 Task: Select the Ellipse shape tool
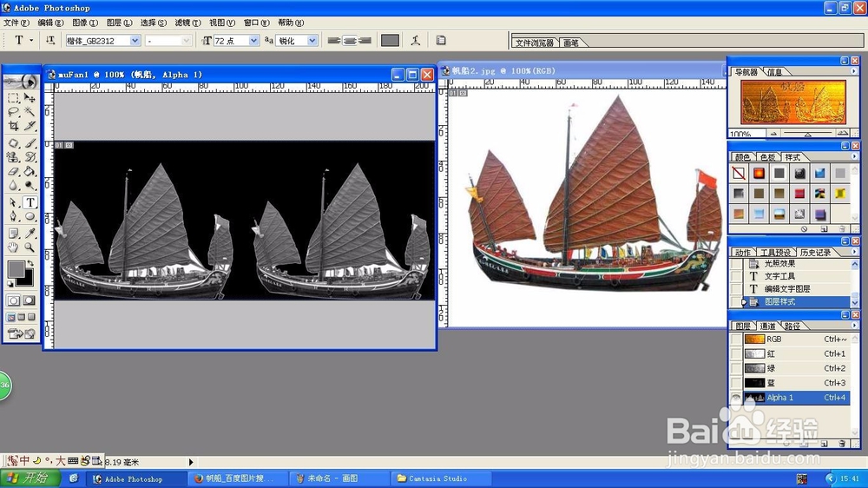coord(30,216)
